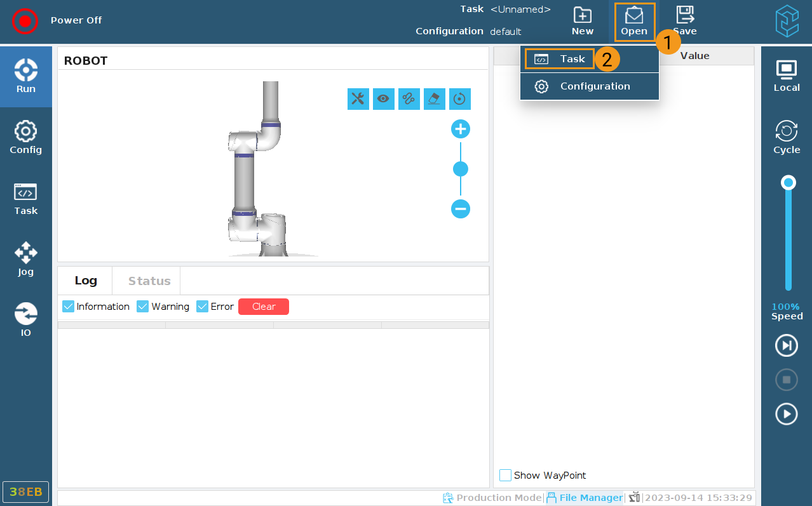Viewport: 812px width, 506px height.
Task: Toggle the eye visibility icon in robot view
Action: click(384, 98)
